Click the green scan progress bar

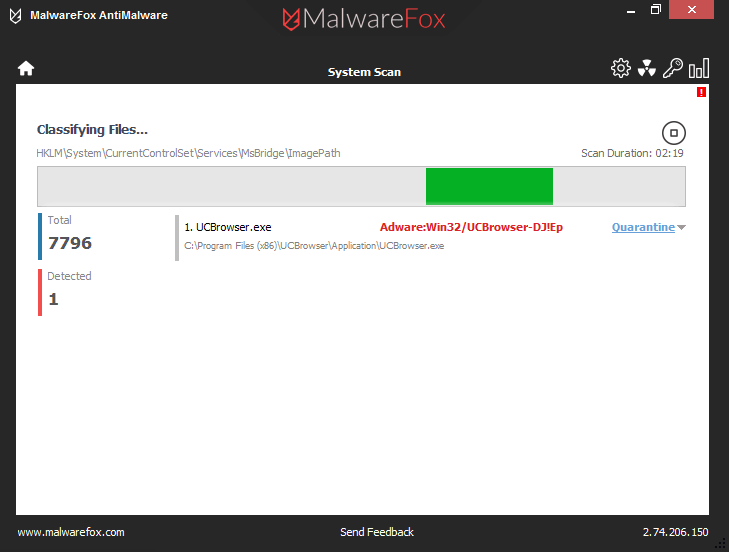click(489, 187)
